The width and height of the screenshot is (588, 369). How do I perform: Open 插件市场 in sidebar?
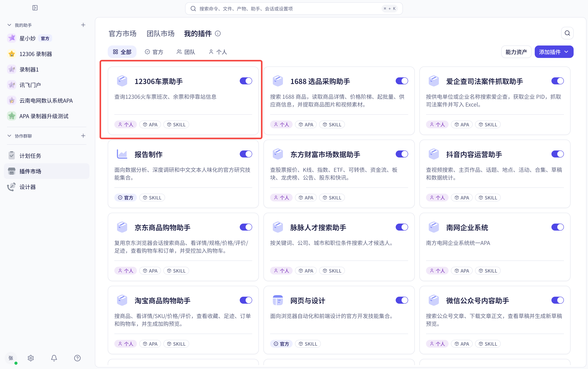click(46, 171)
